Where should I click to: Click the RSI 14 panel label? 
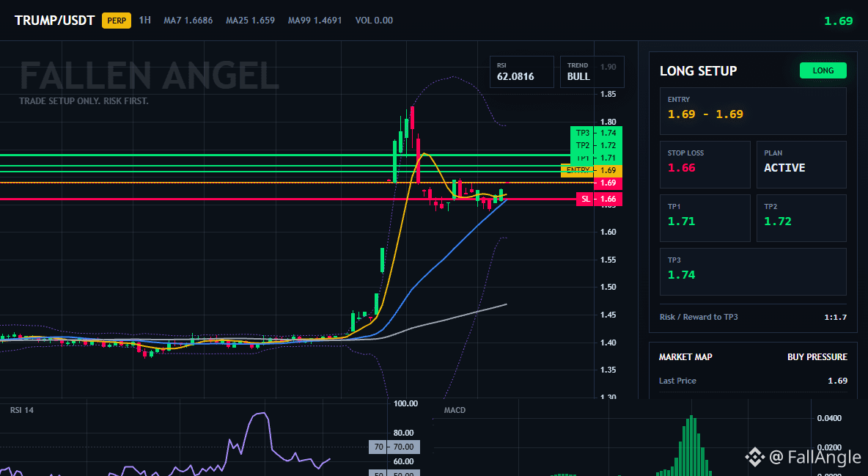coord(21,411)
